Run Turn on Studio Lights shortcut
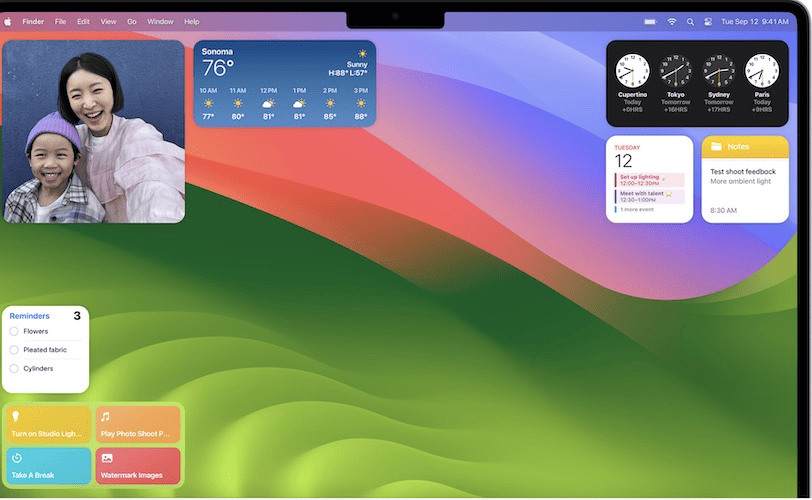Viewport: 812px width, 500px height. [47, 424]
